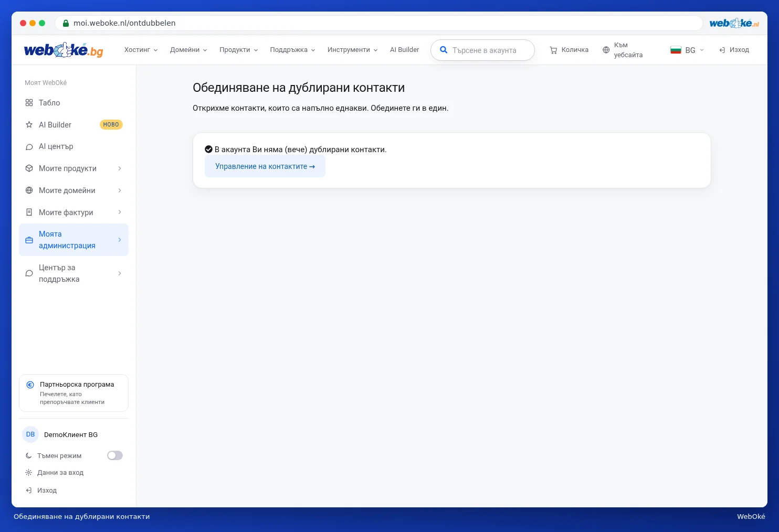This screenshot has width=779, height=532.
Task: Go to Табло in the sidebar
Action: click(x=73, y=103)
